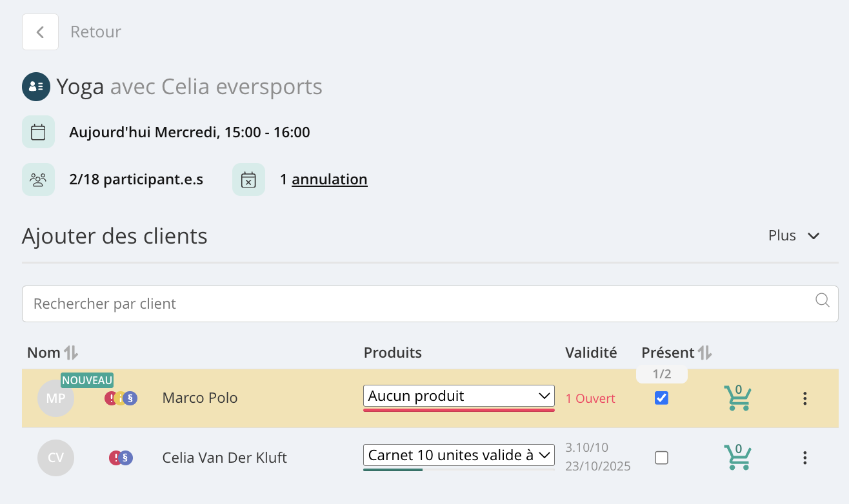Viewport: 849px width, 504px height.
Task: Focus the Rechercher par client field
Action: click(x=430, y=304)
